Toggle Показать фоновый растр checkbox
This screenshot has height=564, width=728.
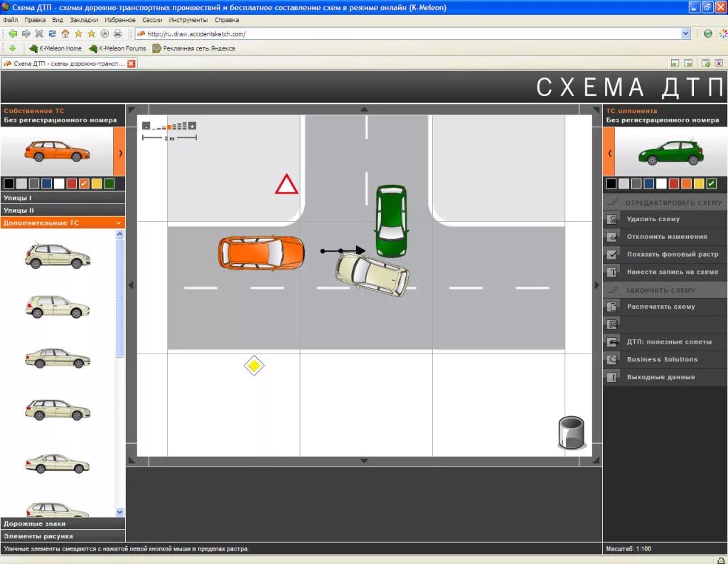[612, 254]
